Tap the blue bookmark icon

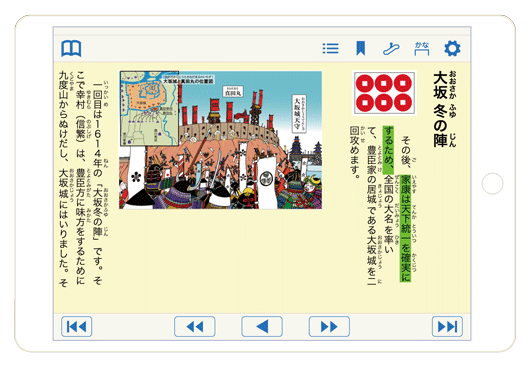(361, 48)
